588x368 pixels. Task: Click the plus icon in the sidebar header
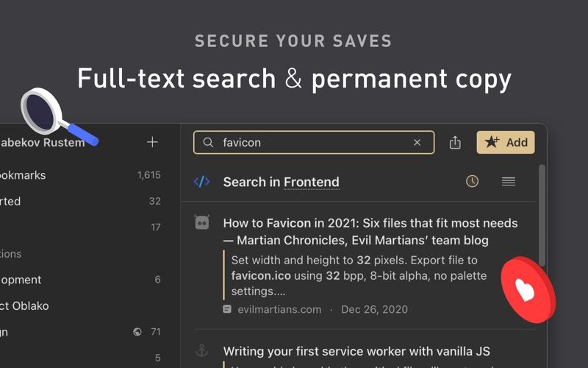point(152,142)
